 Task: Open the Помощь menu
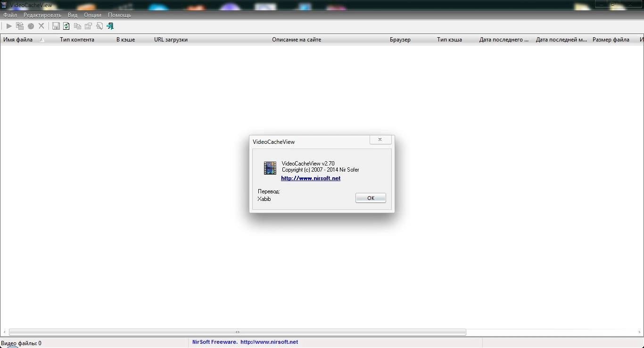pos(119,15)
